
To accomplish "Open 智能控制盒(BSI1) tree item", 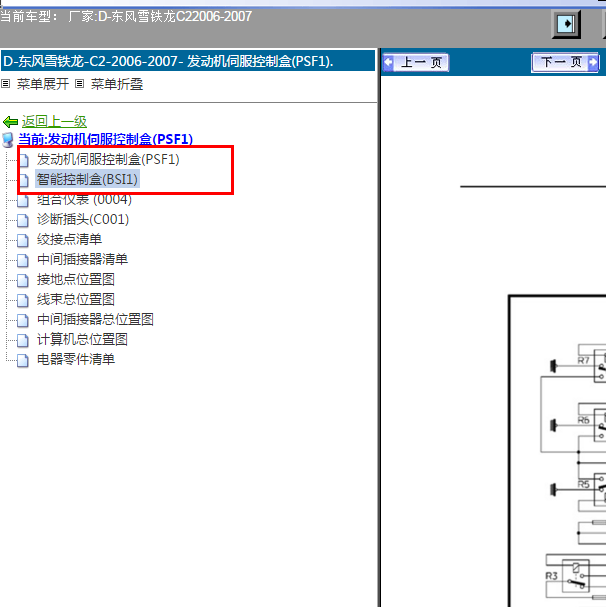I will [87, 179].
